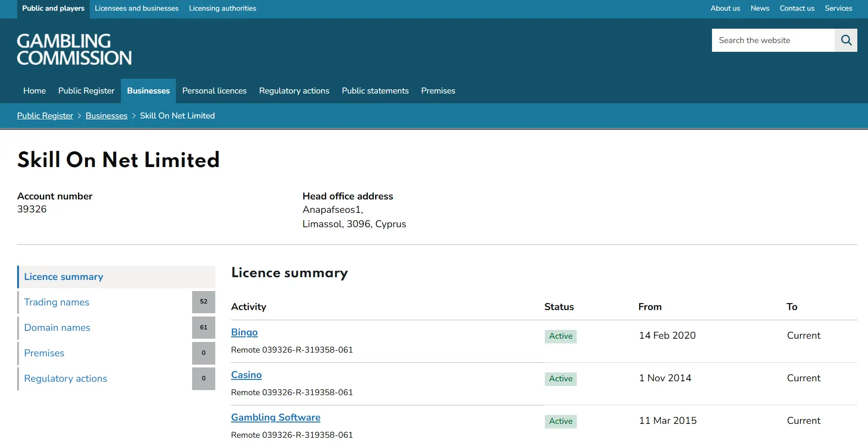Image resolution: width=868 pixels, height=447 pixels.
Task: Click the Gambling Commission logo
Action: pos(75,49)
